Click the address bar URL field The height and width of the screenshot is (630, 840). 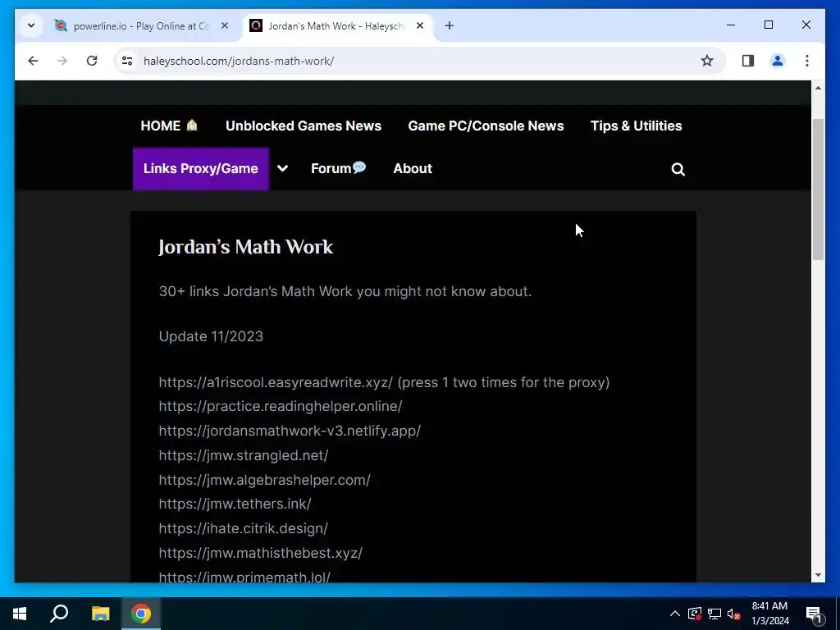(418, 61)
